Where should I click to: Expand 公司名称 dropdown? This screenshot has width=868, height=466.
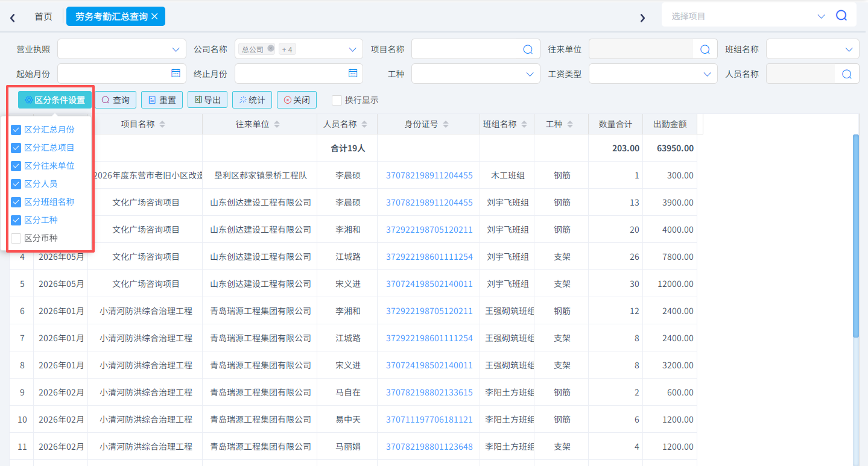click(353, 49)
